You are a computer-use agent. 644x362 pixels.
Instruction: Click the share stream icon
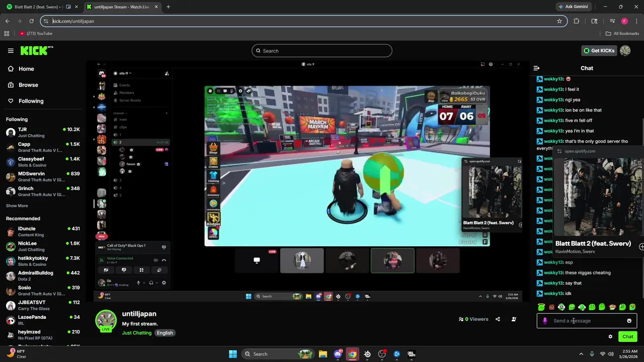tap(498, 319)
